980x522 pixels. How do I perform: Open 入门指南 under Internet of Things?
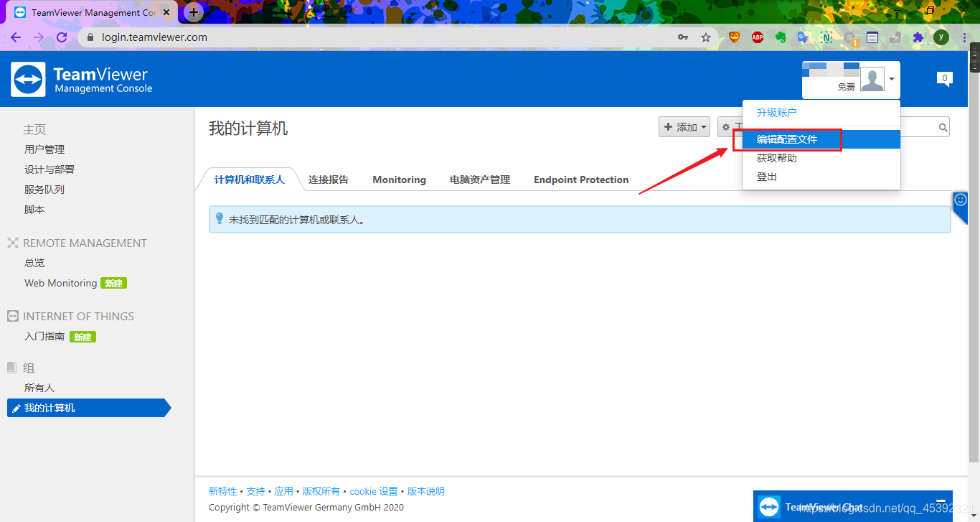(44, 336)
